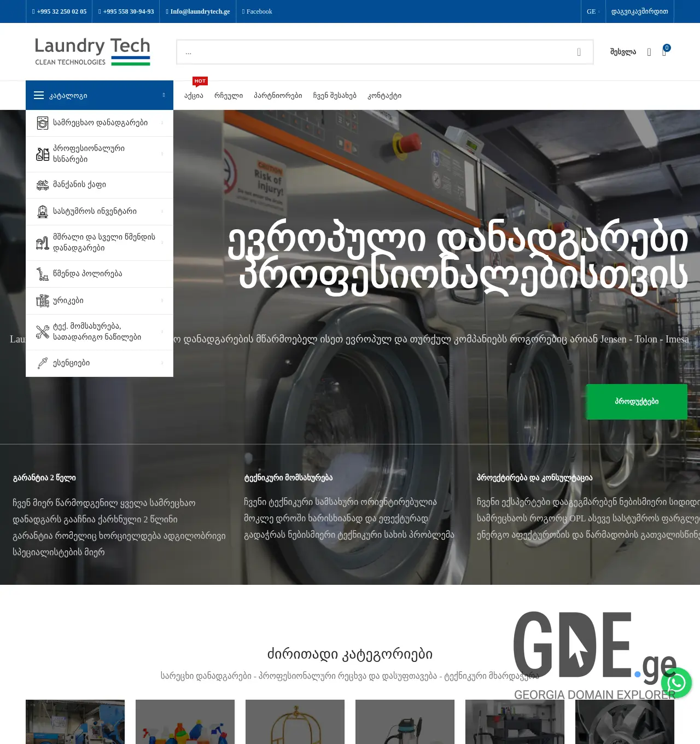The height and width of the screenshot is (744, 700).
Task: Select the hotel inventory luggage cart icon
Action: pos(43,211)
